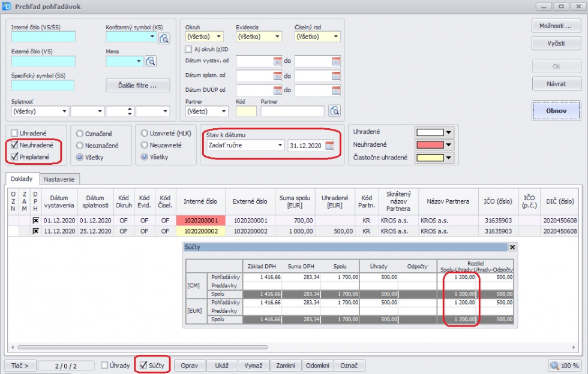Expand the Okruh dropdown
Viewport: 588px width, 374px height.
(x=218, y=37)
